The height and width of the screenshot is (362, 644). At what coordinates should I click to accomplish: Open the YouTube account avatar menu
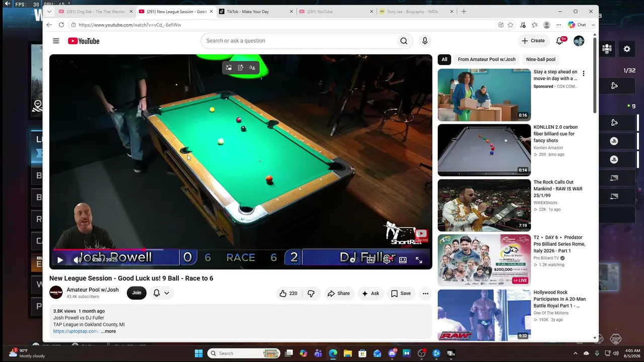tap(579, 41)
